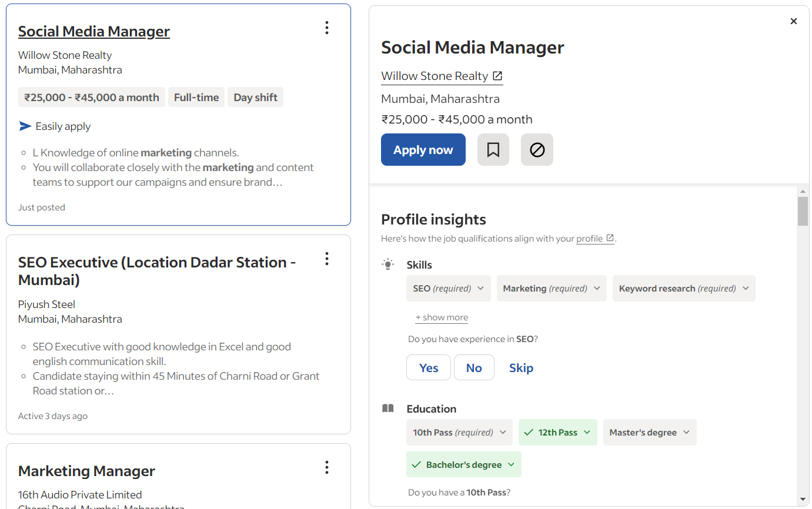Close the job details panel

794,21
